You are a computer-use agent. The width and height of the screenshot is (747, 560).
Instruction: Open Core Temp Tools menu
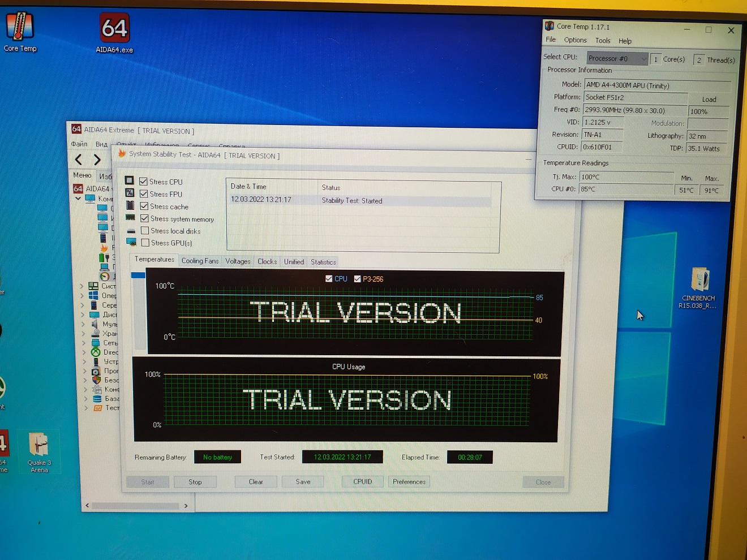coord(603,41)
